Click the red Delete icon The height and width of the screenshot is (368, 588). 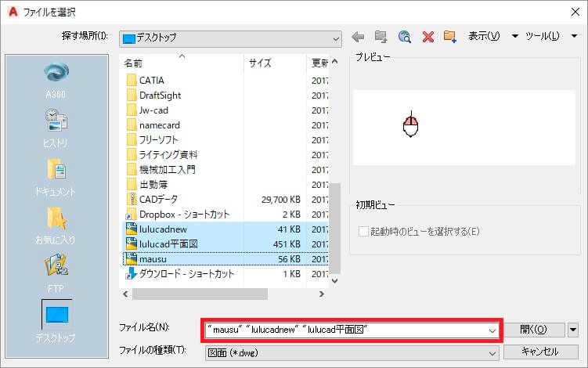click(427, 36)
